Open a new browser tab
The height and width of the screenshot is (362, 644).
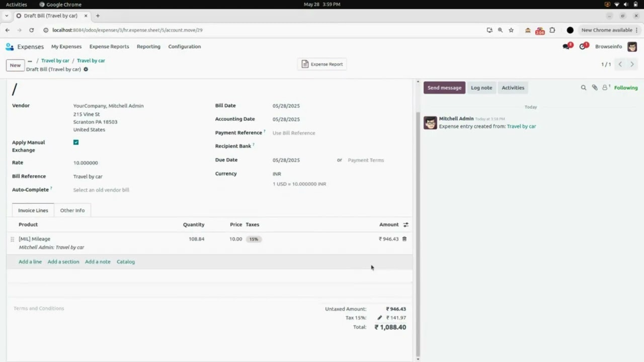click(x=98, y=16)
